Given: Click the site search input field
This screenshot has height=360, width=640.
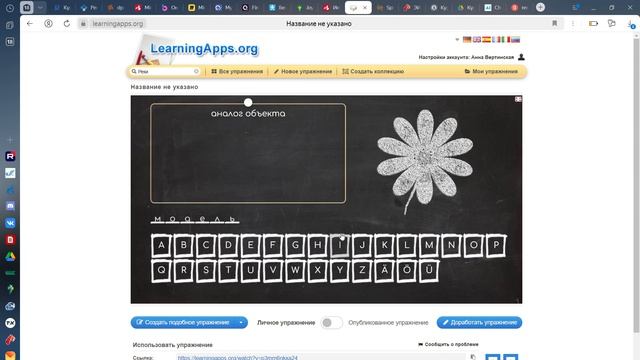Looking at the screenshot, I should pos(165,71).
